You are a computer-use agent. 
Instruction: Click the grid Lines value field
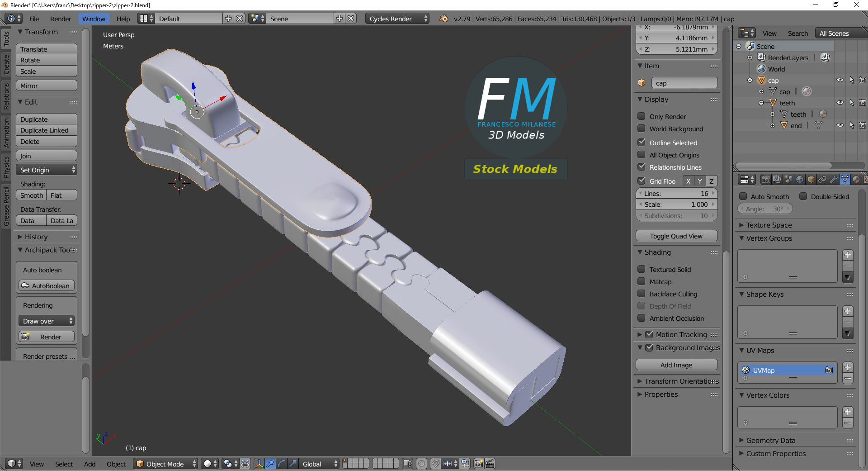(676, 193)
